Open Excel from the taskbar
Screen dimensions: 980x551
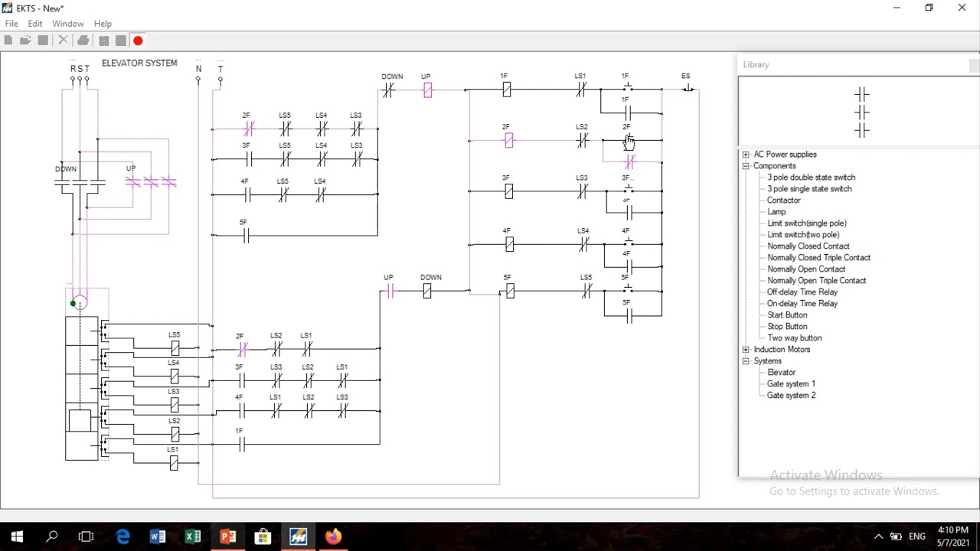[193, 536]
